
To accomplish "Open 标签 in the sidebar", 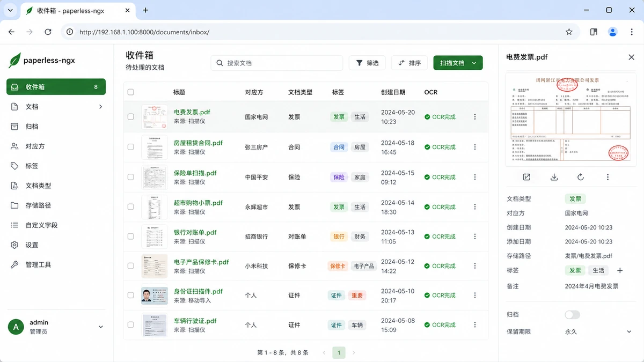I will (56, 166).
